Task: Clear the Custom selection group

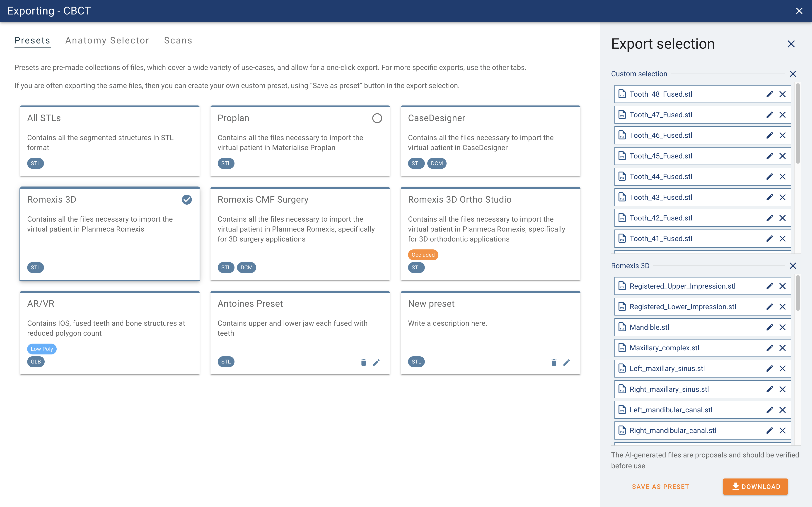Action: pyautogui.click(x=793, y=74)
